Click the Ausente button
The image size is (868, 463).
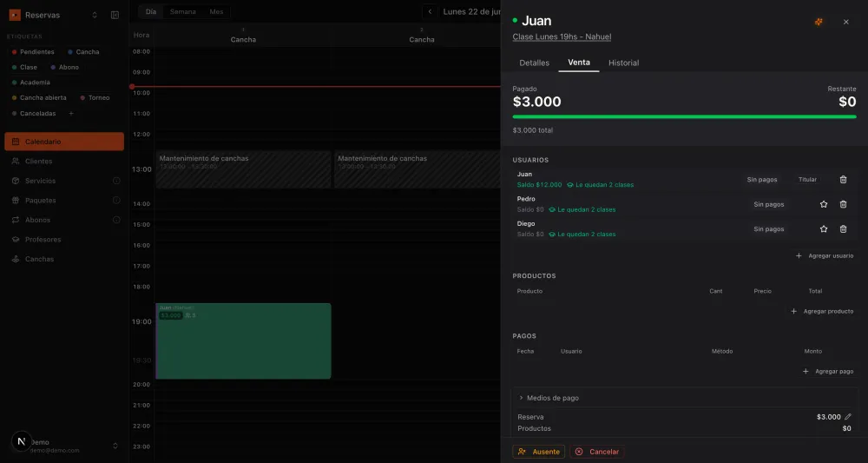coord(539,452)
